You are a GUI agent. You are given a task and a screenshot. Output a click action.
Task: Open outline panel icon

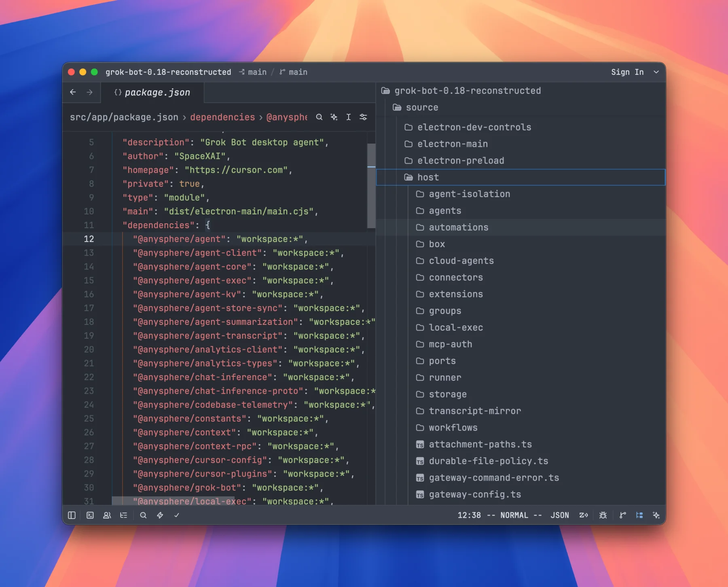[x=124, y=515]
